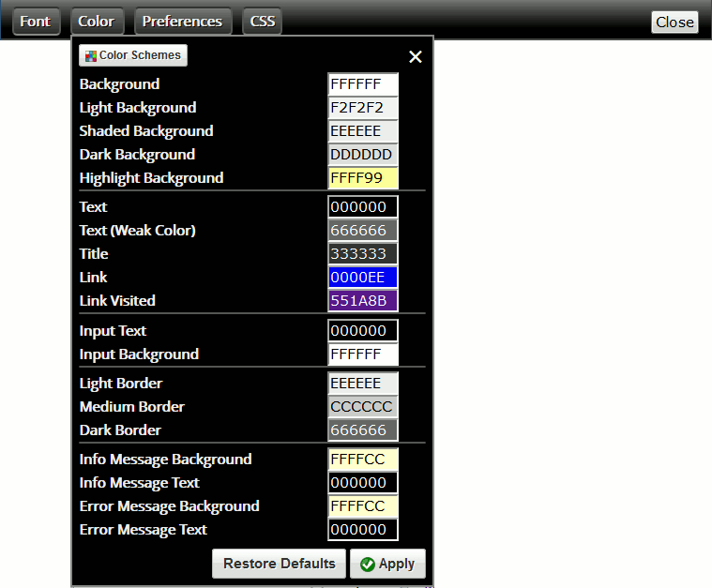Edit the Dark Border color value
712x588 pixels.
[363, 430]
